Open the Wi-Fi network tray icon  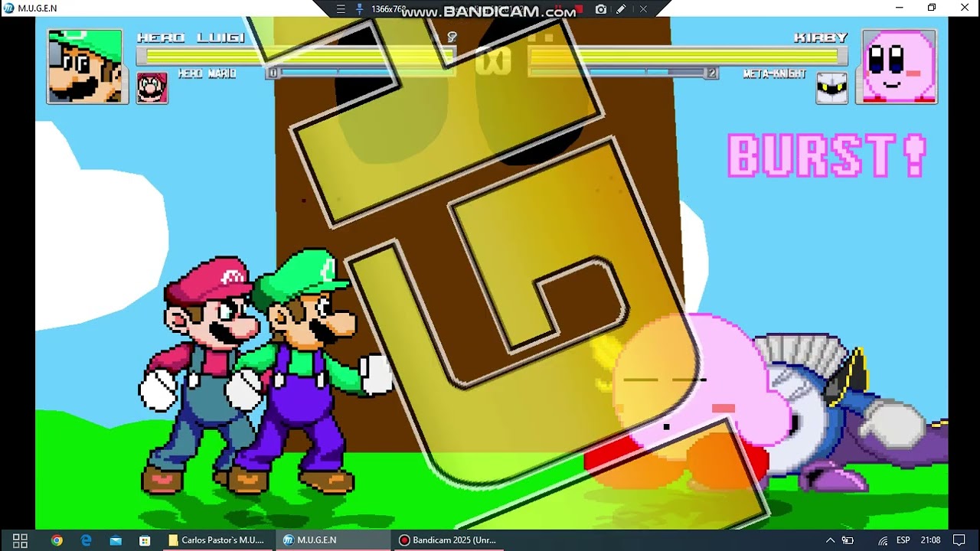click(883, 540)
